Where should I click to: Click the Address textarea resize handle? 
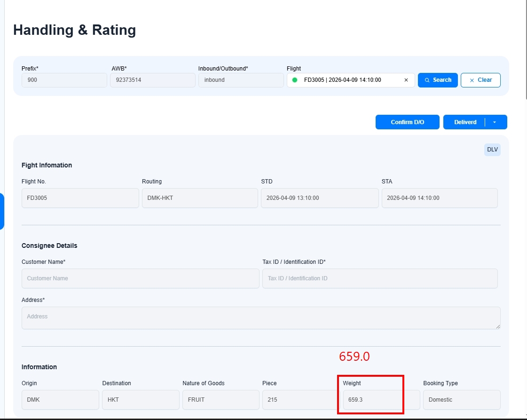[497, 326]
